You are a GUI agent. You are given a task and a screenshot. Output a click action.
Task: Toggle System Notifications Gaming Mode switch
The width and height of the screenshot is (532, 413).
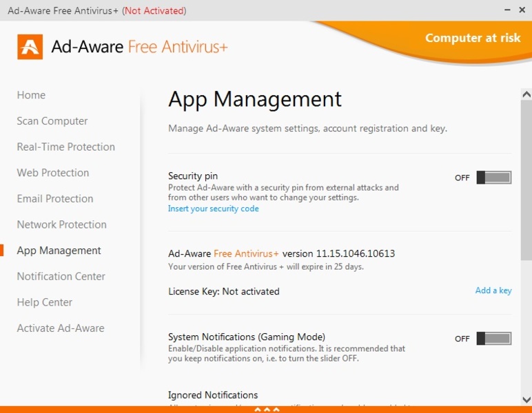[x=493, y=339]
